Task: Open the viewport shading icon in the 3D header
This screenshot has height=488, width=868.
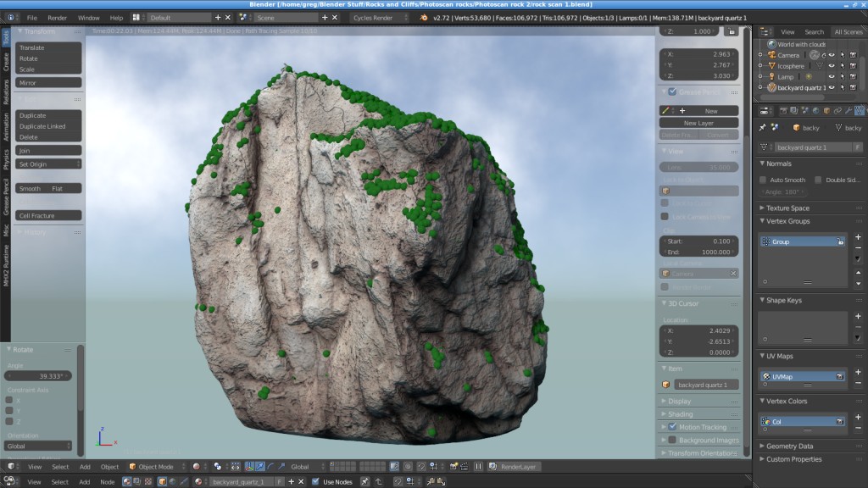Action: pos(198,466)
